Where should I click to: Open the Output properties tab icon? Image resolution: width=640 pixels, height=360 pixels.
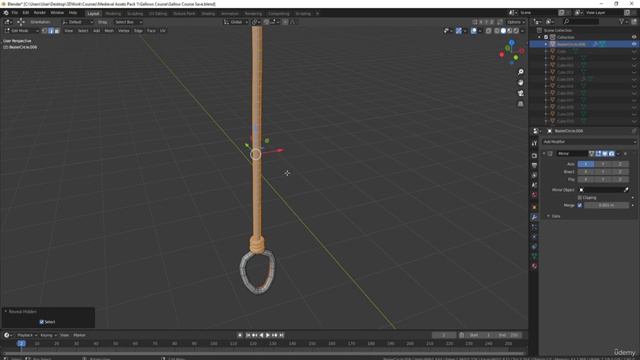[534, 165]
